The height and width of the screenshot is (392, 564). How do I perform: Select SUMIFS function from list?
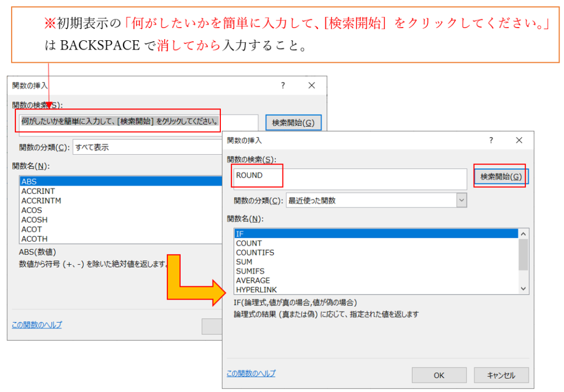[250, 271]
